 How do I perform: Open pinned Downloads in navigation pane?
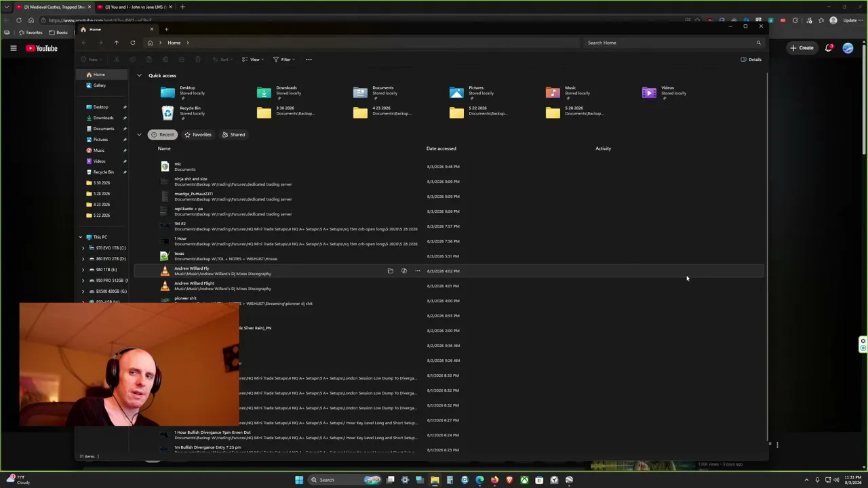103,118
